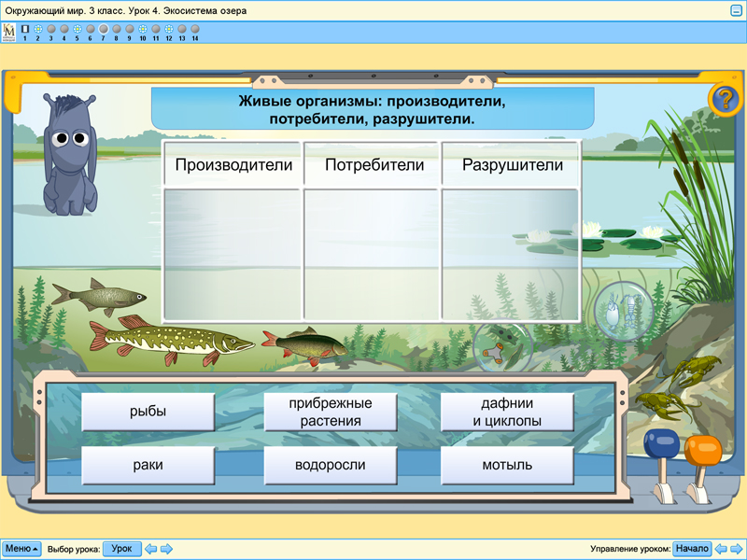Image resolution: width=747 pixels, height=560 pixels.
Task: Click the empty cell under Потребители
Action: click(372, 255)
